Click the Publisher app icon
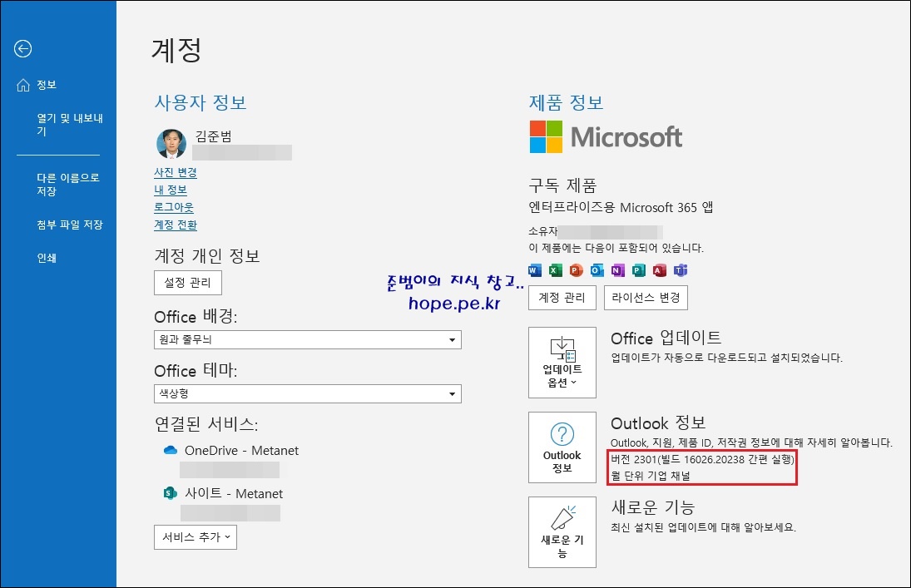Image resolution: width=911 pixels, height=588 pixels. tap(638, 270)
